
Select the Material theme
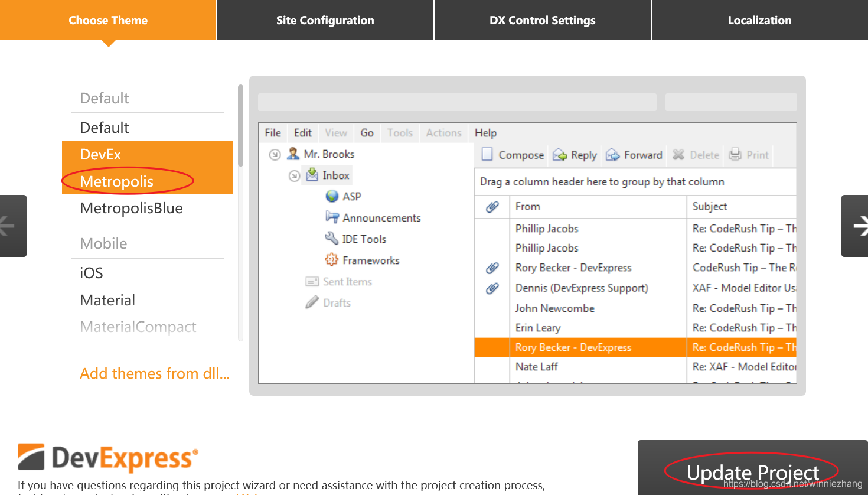tap(147, 300)
